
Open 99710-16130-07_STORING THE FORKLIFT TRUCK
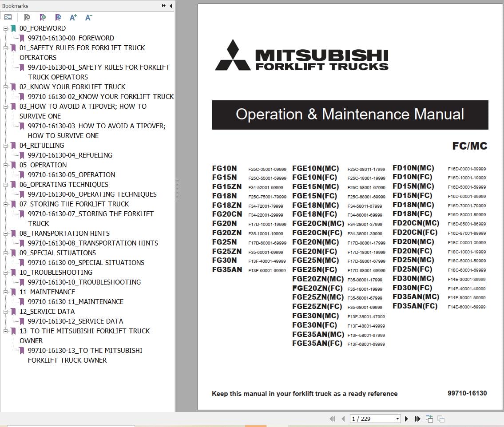[91, 218]
